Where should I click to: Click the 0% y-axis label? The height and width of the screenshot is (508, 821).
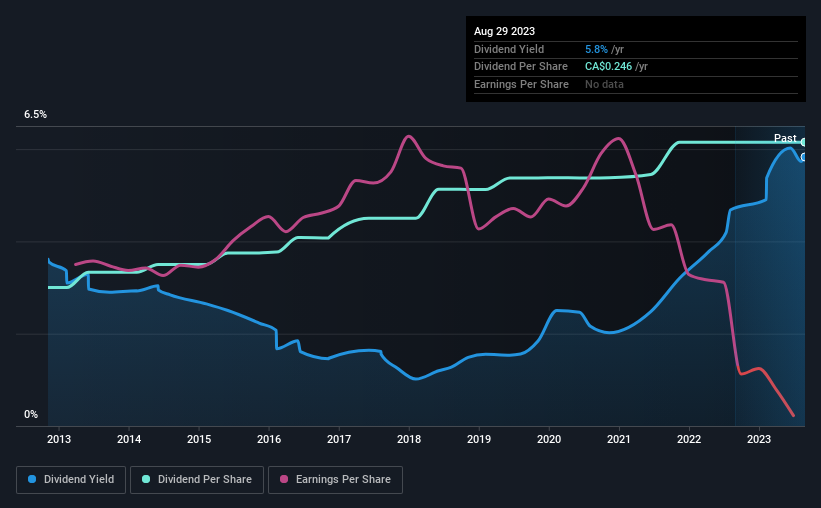pyautogui.click(x=31, y=414)
